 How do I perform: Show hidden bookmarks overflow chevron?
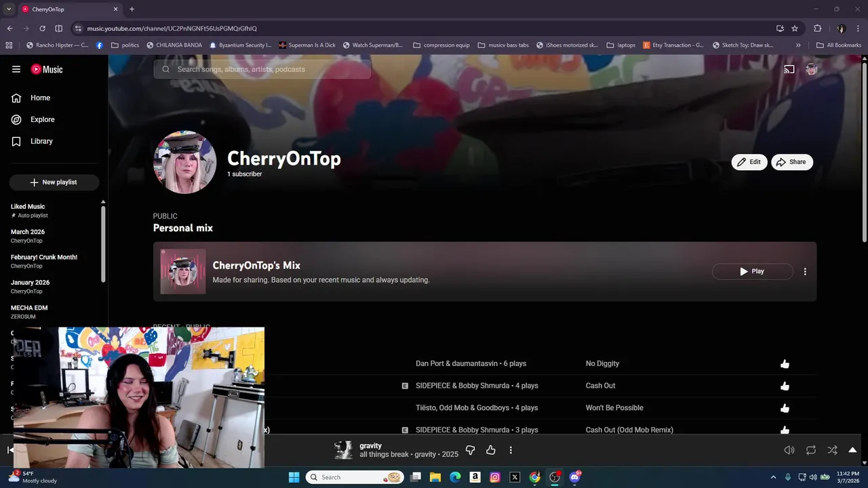(x=798, y=45)
